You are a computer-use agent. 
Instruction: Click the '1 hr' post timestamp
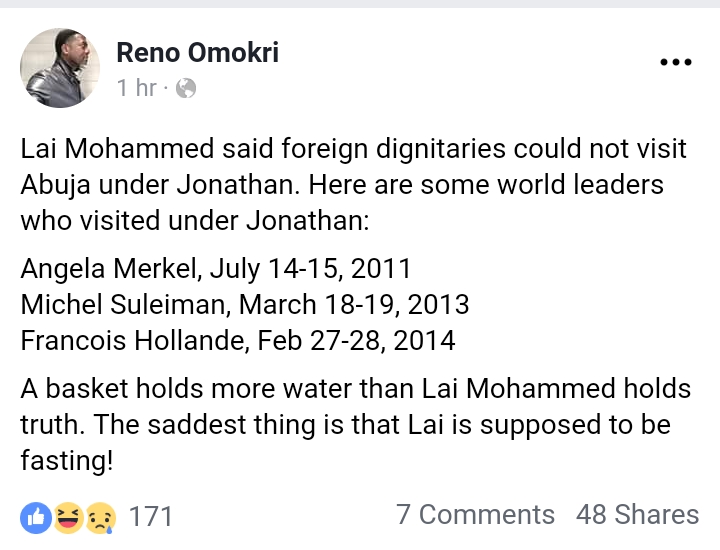coord(136,89)
